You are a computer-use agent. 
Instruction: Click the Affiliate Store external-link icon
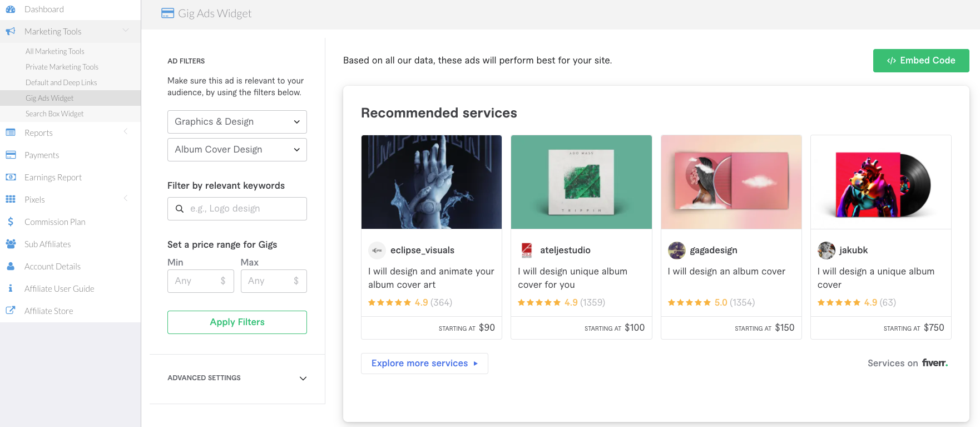point(11,310)
